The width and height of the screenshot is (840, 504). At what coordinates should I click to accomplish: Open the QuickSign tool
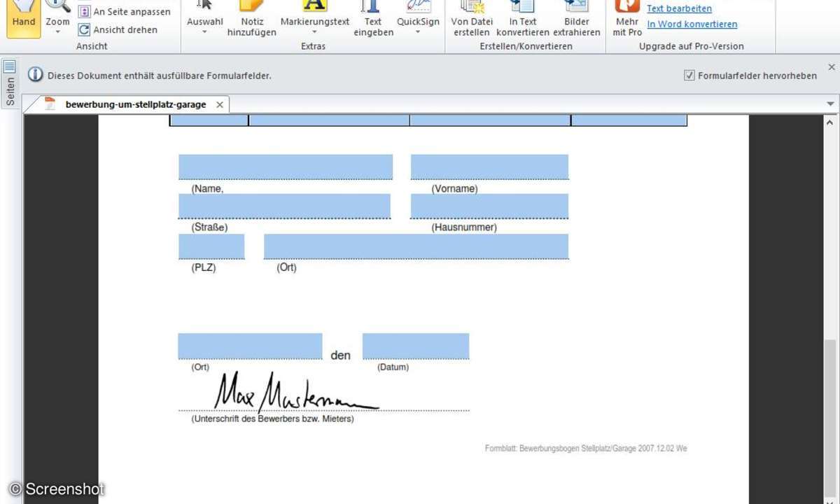(x=418, y=13)
